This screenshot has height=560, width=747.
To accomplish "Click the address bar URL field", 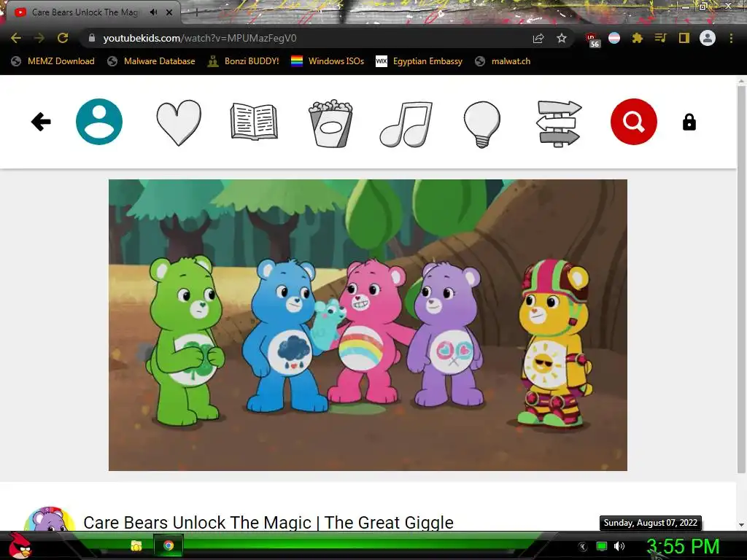I will click(305, 38).
